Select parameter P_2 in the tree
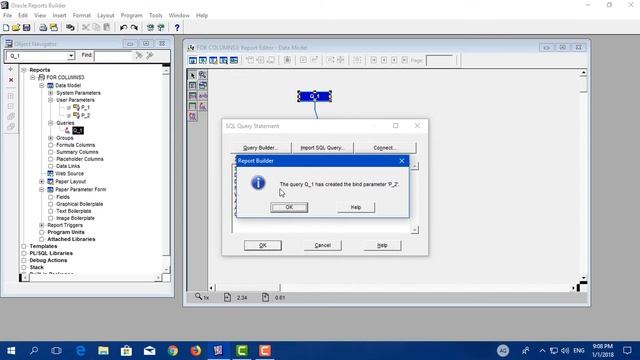This screenshot has height=360, width=640. pyautogui.click(x=85, y=116)
